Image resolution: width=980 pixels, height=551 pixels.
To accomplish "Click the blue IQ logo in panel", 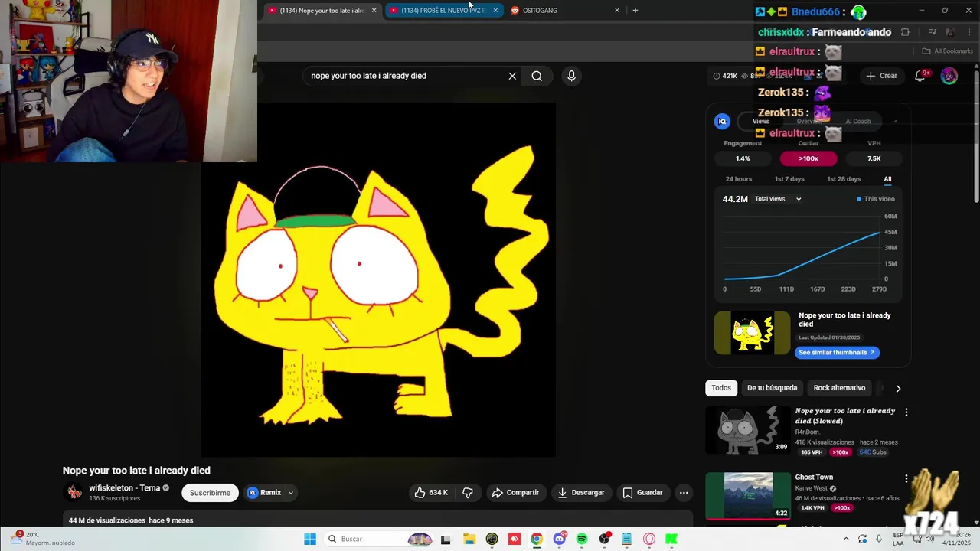I will click(722, 121).
